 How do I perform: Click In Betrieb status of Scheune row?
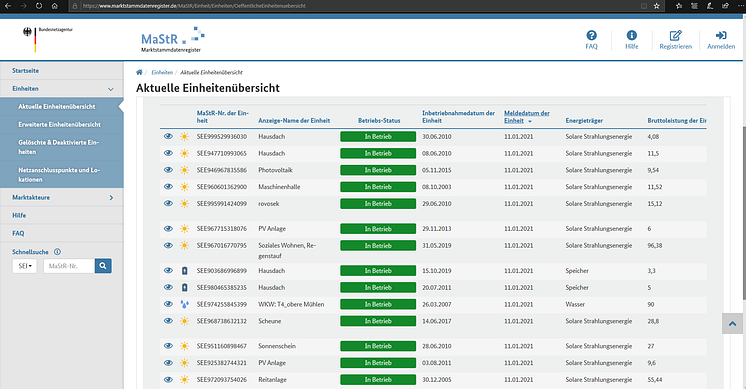tap(378, 321)
